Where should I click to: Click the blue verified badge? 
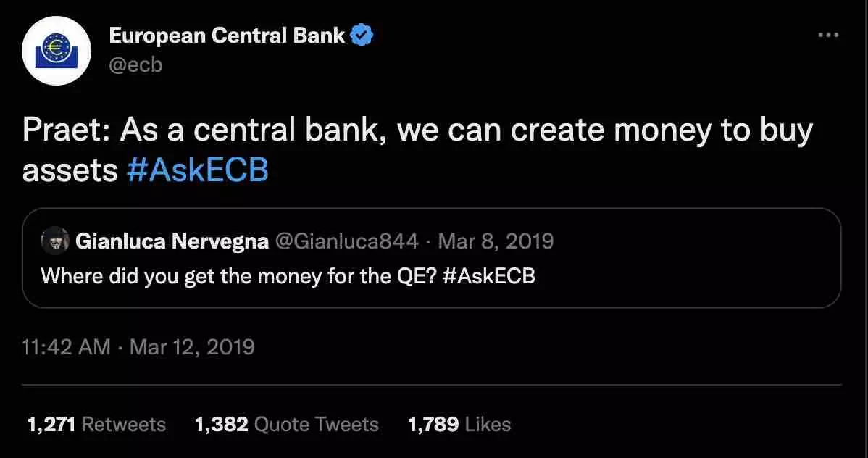362,35
